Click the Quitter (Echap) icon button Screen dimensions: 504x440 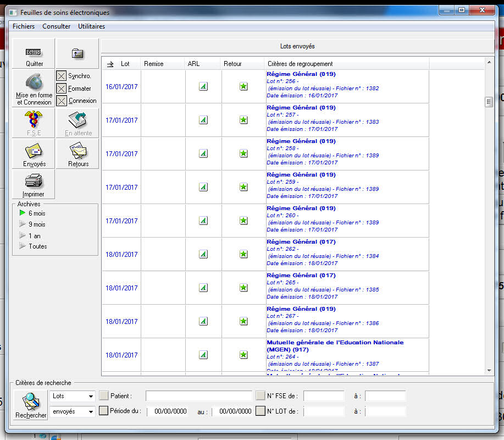[34, 53]
